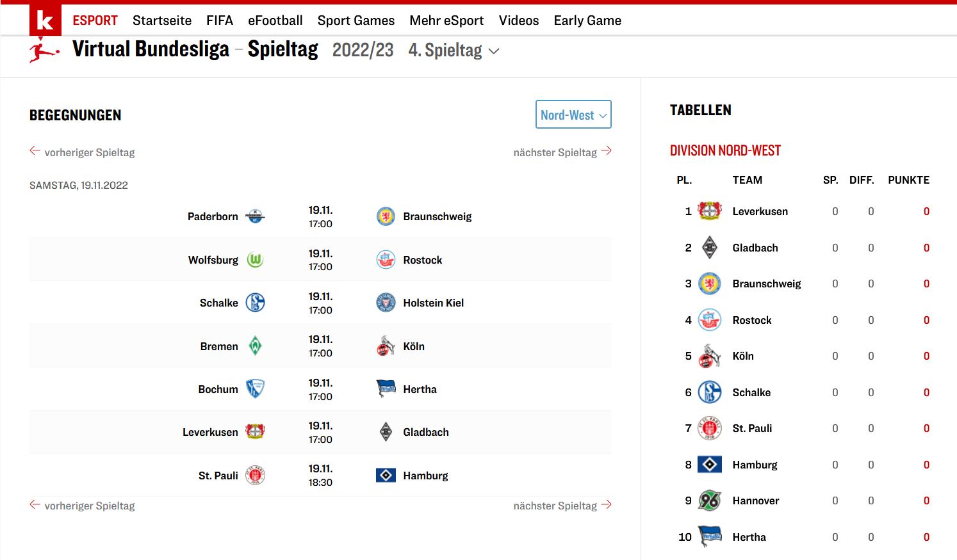Click the kicker logo icon

pyautogui.click(x=45, y=20)
